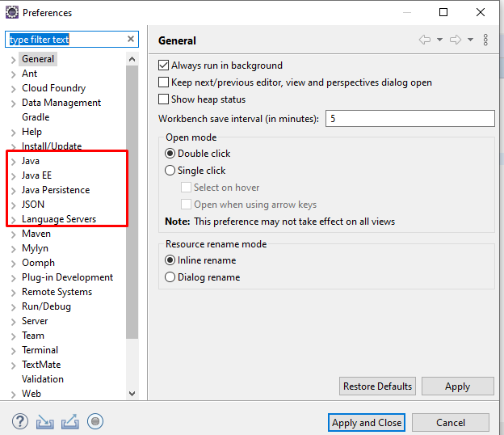Click the Apply button
Image resolution: width=504 pixels, height=435 pixels.
pos(457,386)
